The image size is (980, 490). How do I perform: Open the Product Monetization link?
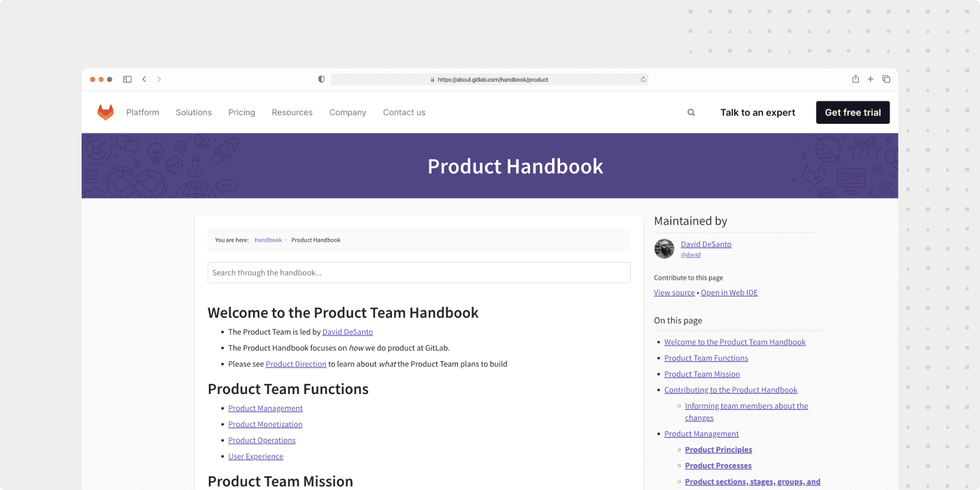(x=265, y=425)
